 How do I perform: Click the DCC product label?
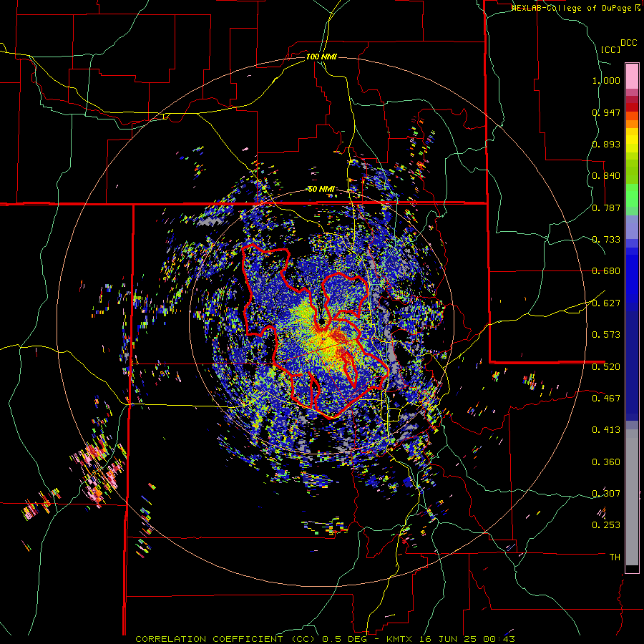point(629,43)
